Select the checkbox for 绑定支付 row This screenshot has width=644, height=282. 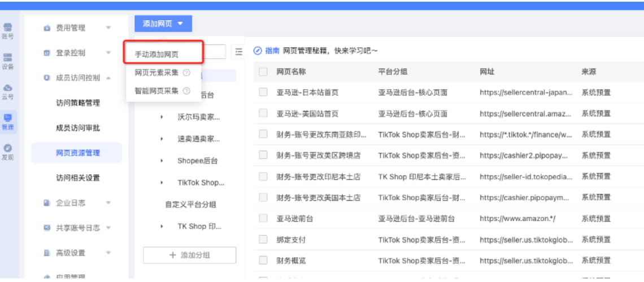pos(263,240)
